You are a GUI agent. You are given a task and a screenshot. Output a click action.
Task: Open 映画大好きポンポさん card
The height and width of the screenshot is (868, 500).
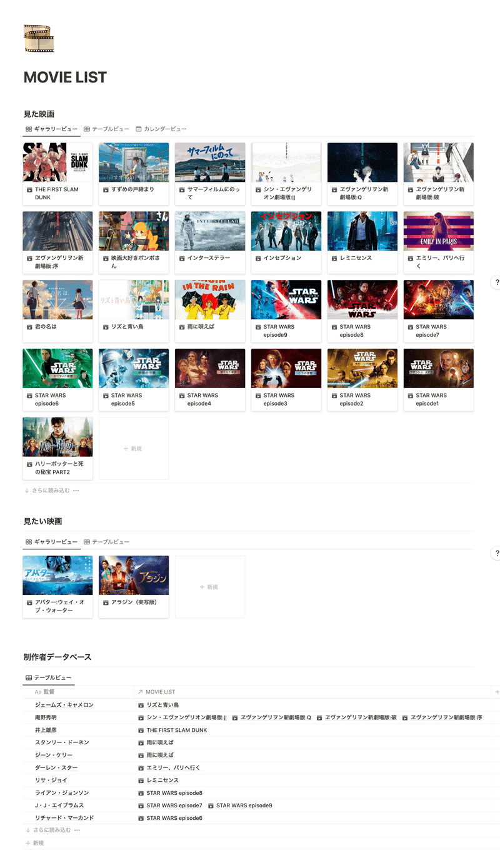pyautogui.click(x=134, y=242)
